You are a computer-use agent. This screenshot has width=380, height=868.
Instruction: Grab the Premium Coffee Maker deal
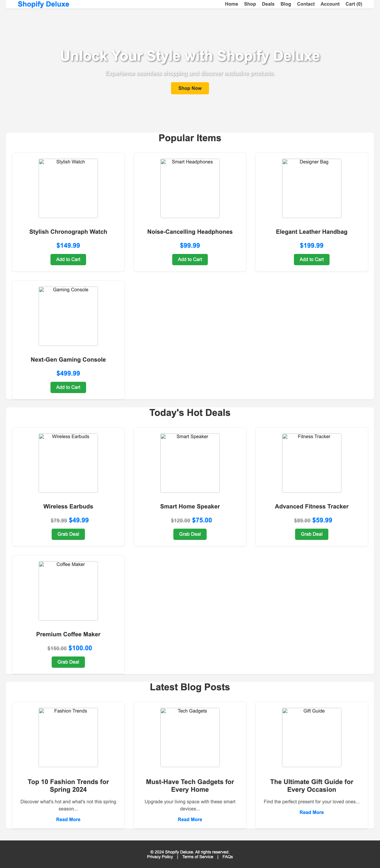click(x=68, y=662)
